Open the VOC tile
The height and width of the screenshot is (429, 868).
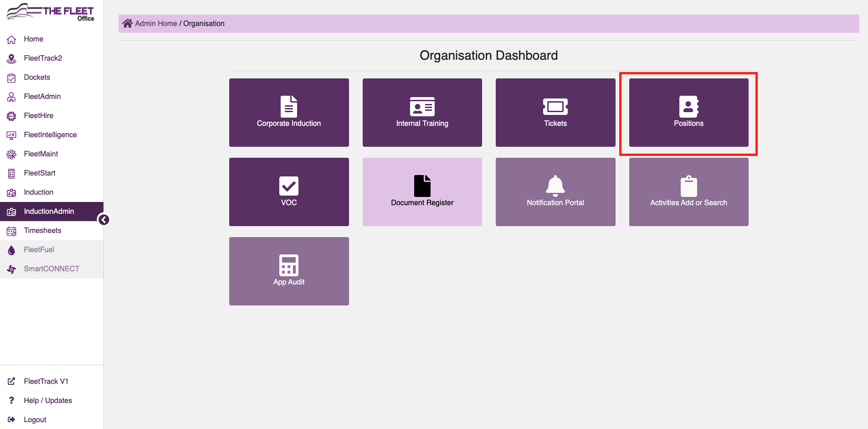point(289,192)
